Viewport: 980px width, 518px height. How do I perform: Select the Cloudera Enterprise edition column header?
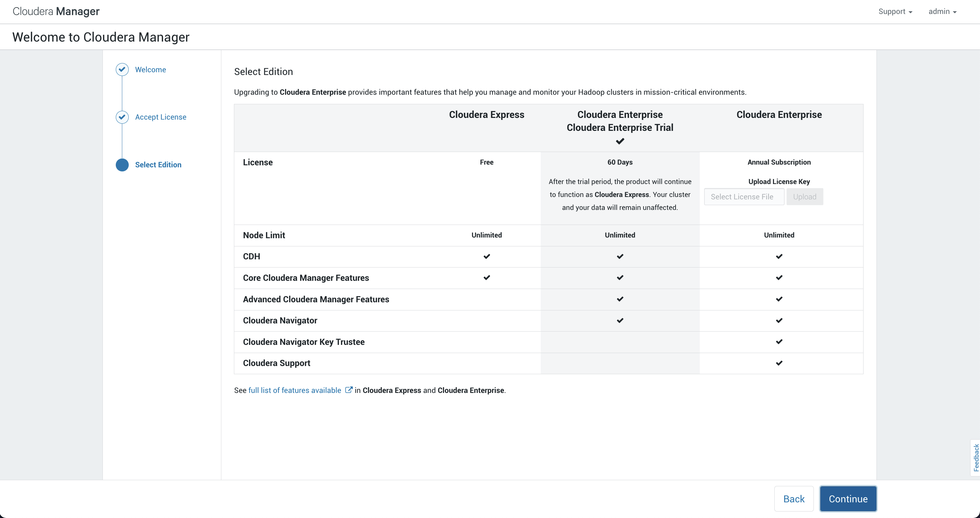pyautogui.click(x=779, y=115)
